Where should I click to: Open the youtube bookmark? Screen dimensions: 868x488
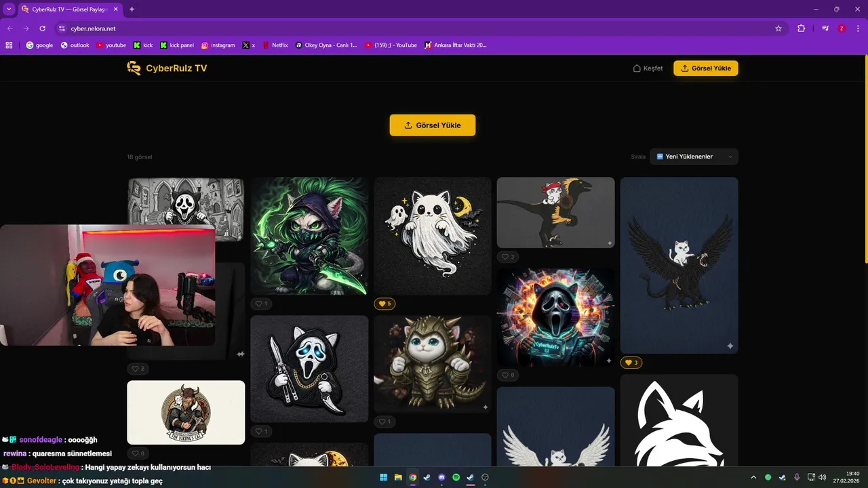[111, 45]
